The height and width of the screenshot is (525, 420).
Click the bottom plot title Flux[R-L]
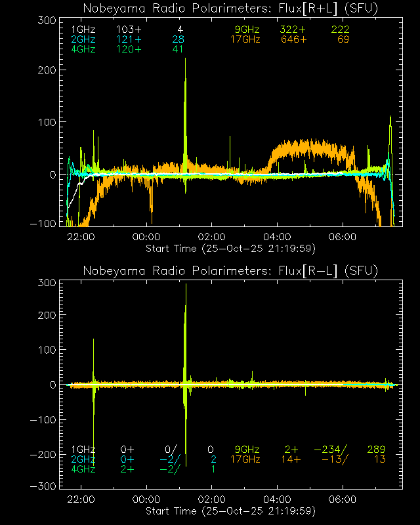230,271
